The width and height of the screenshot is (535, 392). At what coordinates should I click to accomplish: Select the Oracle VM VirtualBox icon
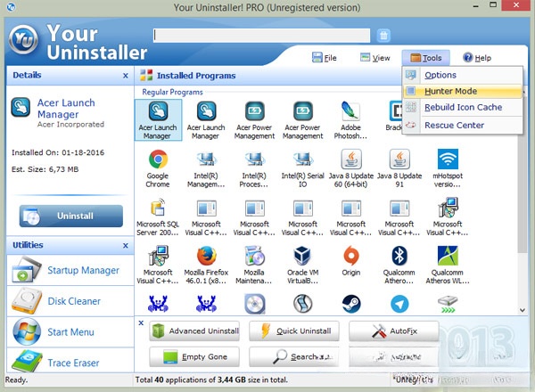[x=302, y=265]
